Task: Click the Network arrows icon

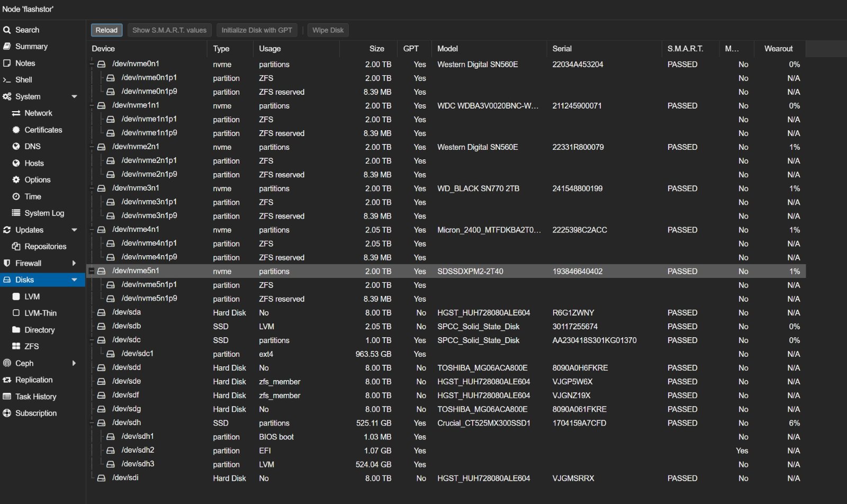Action: 16,113
